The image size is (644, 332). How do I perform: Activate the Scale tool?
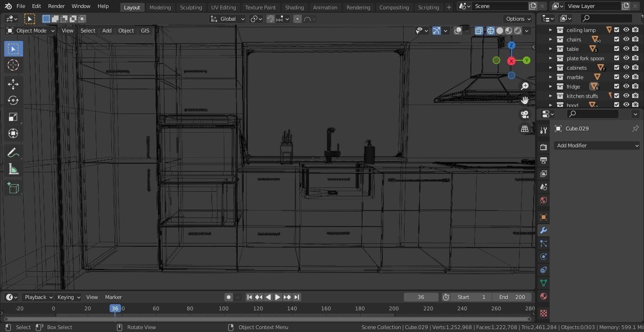tap(13, 117)
